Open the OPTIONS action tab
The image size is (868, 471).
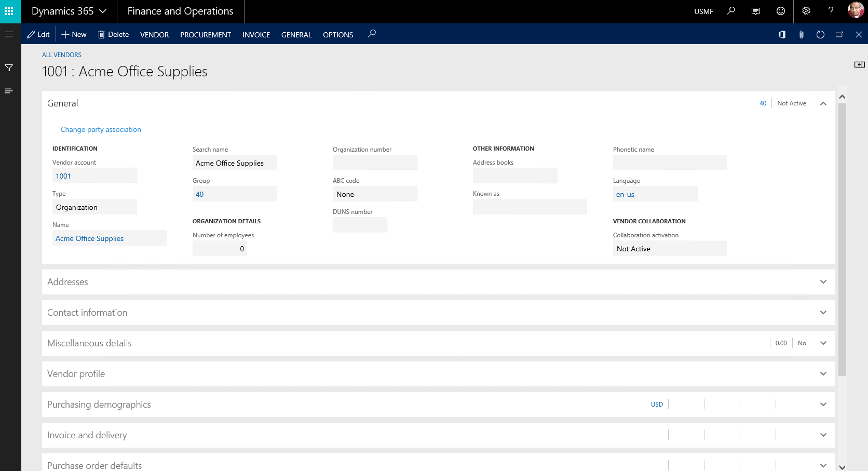click(x=338, y=35)
